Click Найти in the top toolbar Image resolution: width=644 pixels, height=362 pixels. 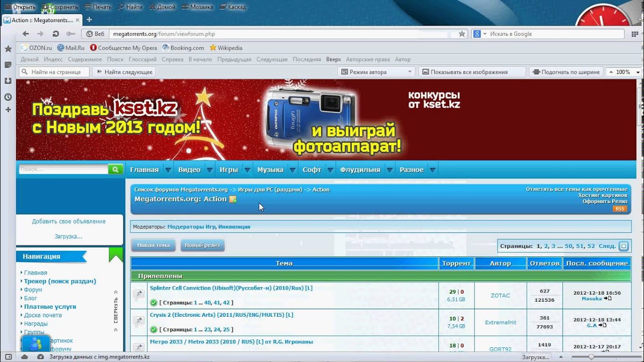coord(130,7)
